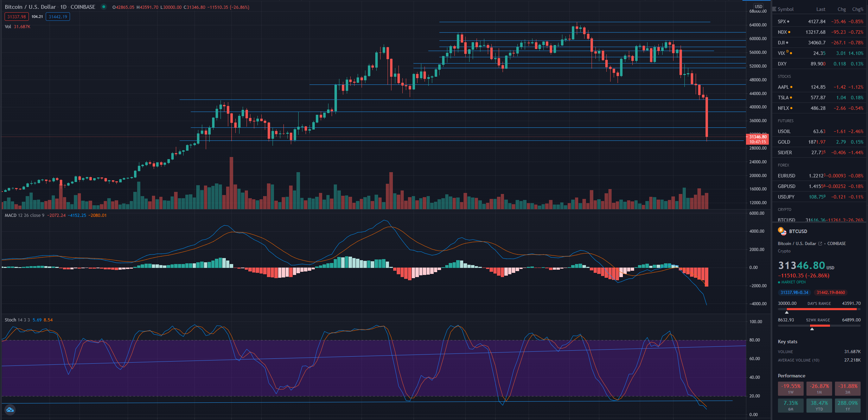This screenshot has width=868, height=420.
Task: Click the orange dot beside AAPL
Action: [791, 87]
